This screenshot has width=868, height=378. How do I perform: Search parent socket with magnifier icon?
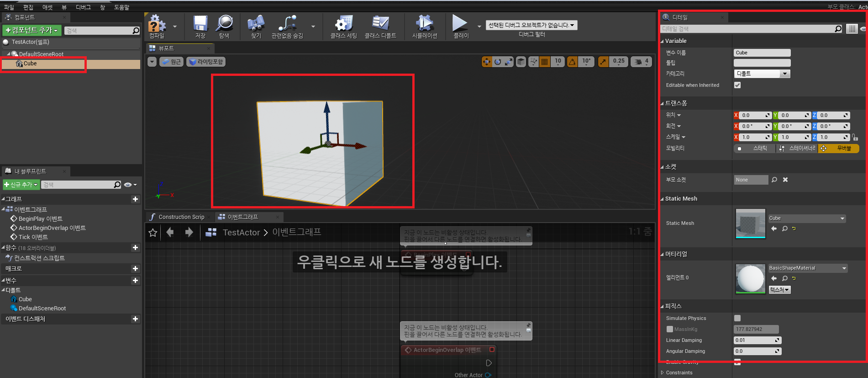tap(774, 180)
